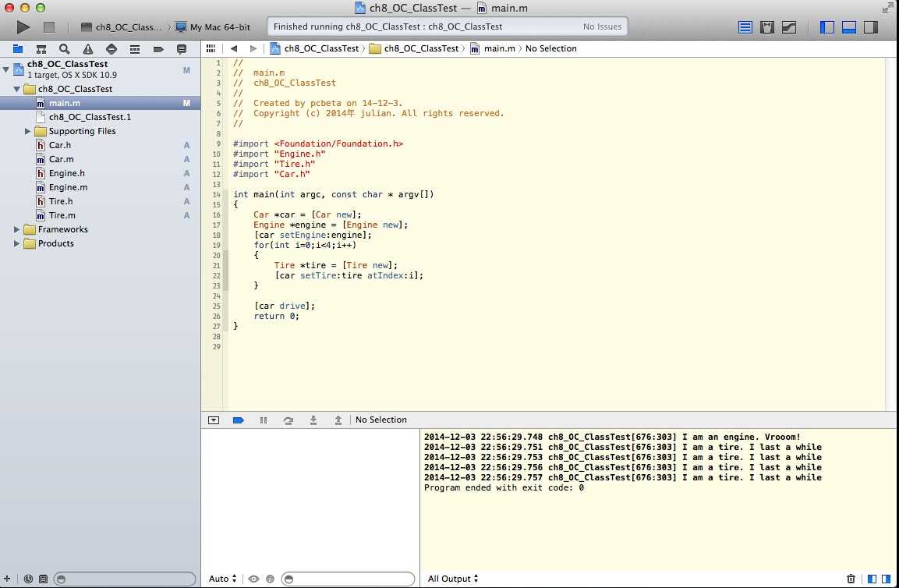Collapse the ch8_OC_ClassTest project root

5,69
